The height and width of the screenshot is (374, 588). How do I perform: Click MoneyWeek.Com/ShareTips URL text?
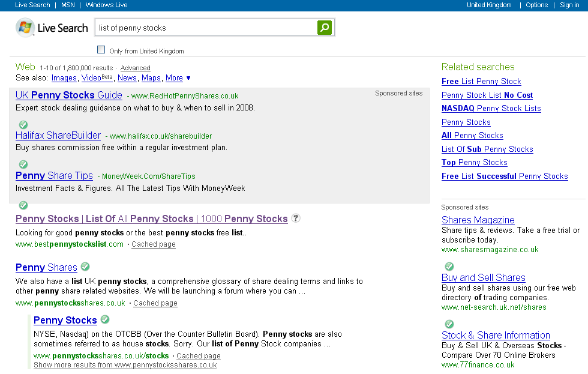coord(149,176)
